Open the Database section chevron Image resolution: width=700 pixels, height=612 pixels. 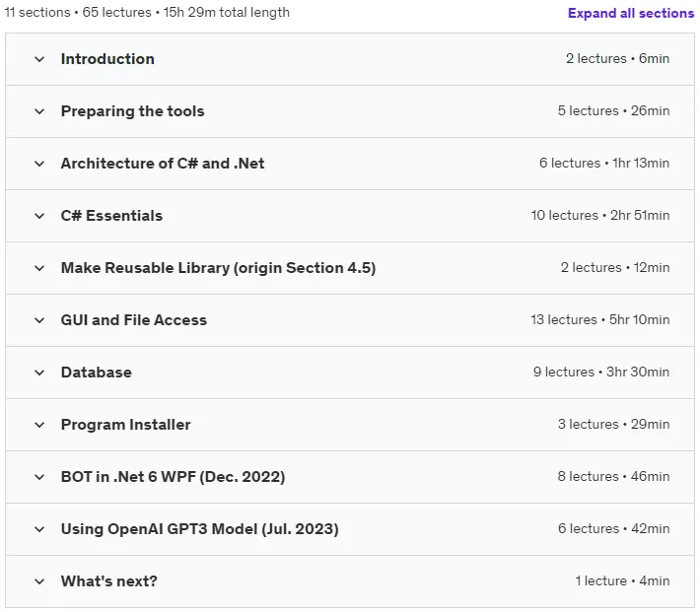coord(39,373)
